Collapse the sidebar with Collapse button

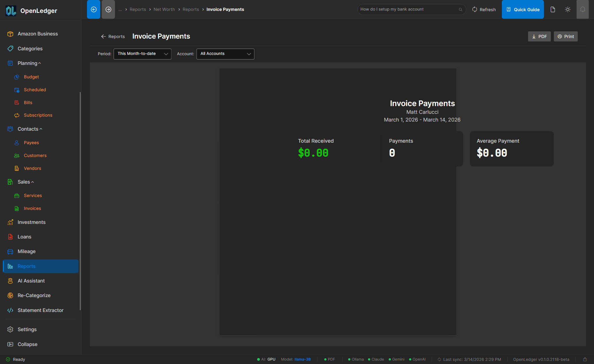27,344
